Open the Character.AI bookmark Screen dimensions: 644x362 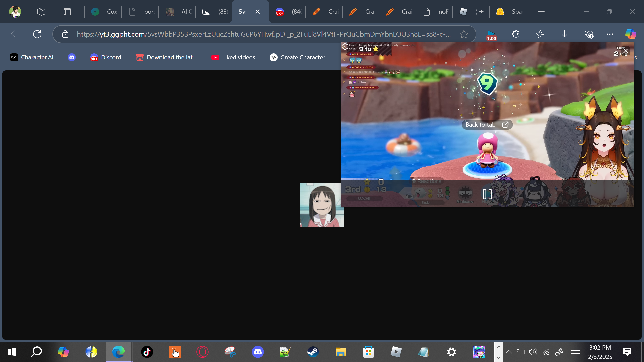[32, 57]
